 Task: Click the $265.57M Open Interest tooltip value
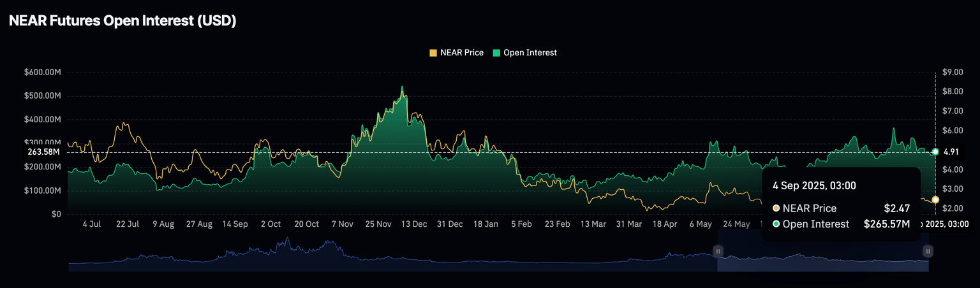click(887, 224)
